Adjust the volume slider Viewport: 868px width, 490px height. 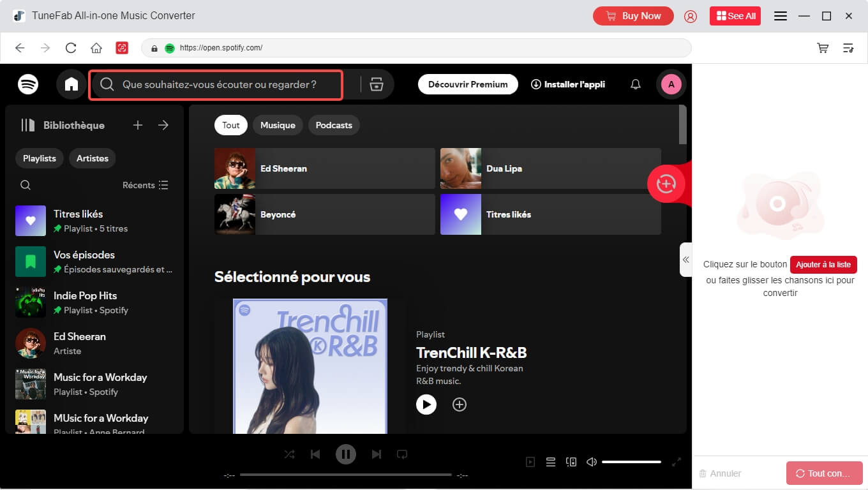coord(631,461)
